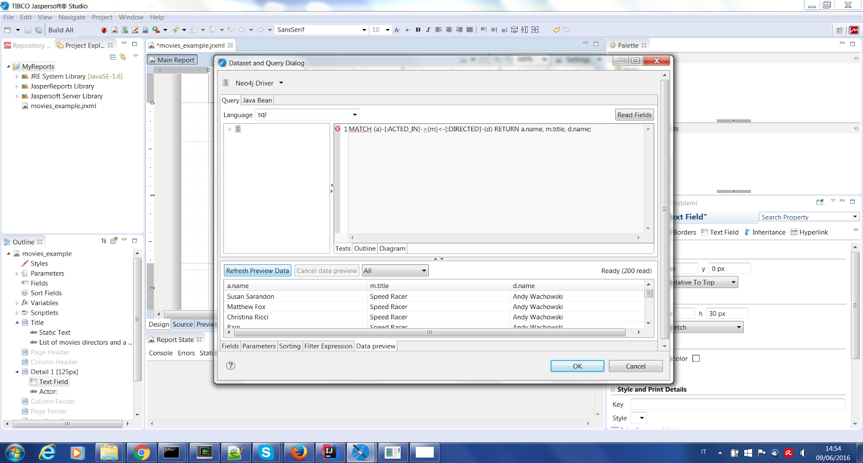This screenshot has height=463, width=863.
Task: Click the align text center toolbar icon
Action: [x=449, y=30]
